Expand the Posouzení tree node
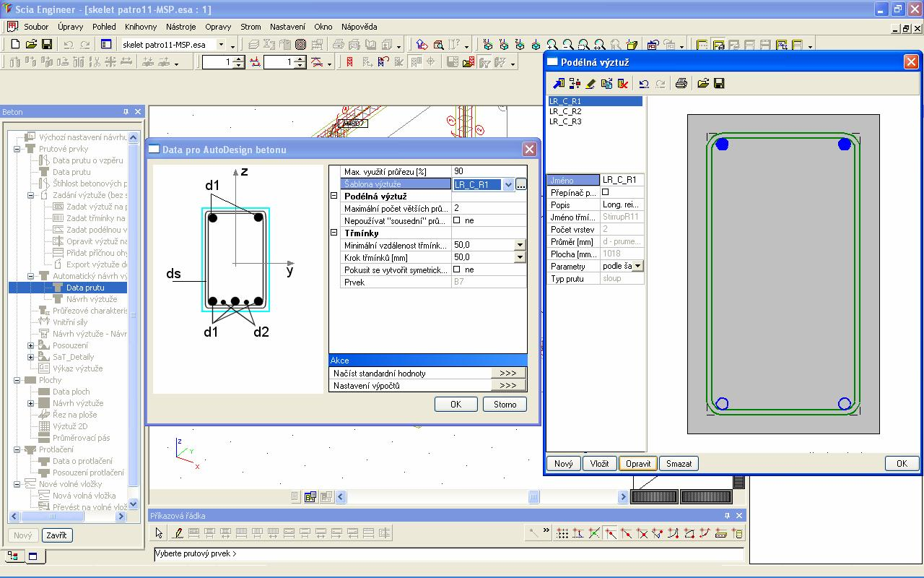 [x=31, y=345]
